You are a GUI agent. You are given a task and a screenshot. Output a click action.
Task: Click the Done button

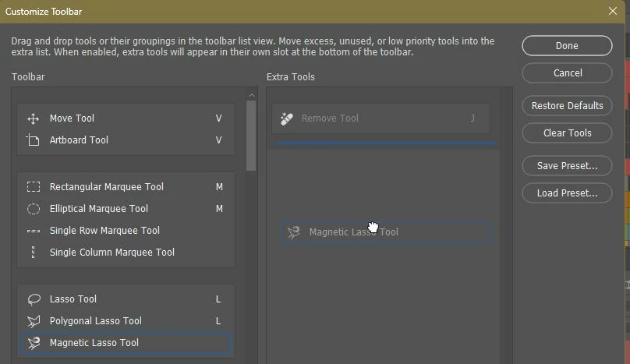click(567, 46)
